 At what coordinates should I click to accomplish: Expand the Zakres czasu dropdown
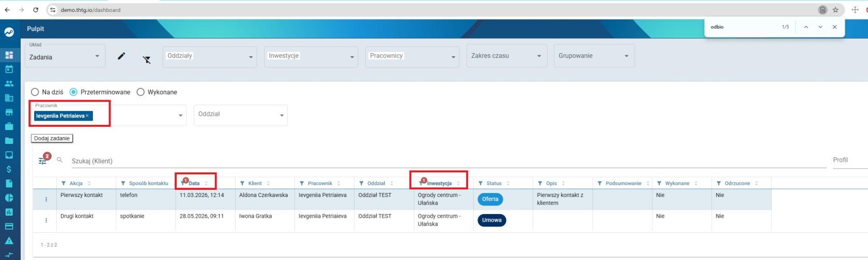507,56
